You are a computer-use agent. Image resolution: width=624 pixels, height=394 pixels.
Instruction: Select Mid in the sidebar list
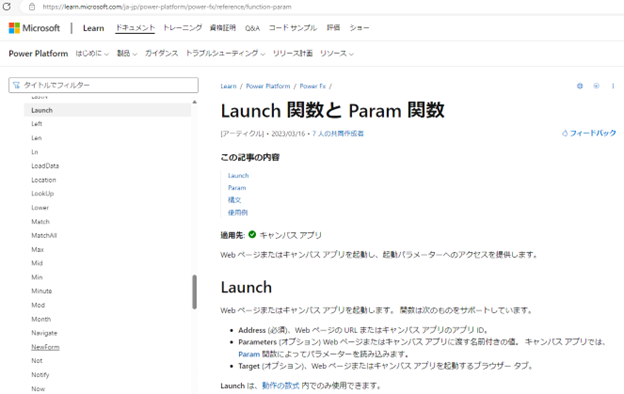click(x=37, y=263)
